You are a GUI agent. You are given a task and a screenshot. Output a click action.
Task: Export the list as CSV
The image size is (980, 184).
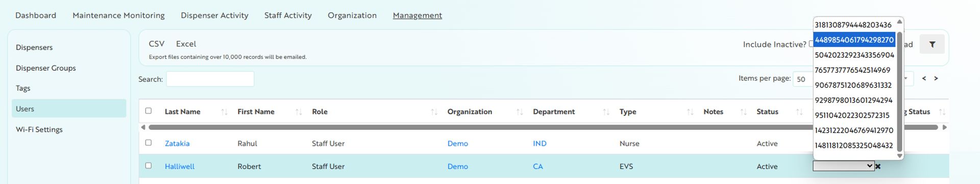(157, 44)
